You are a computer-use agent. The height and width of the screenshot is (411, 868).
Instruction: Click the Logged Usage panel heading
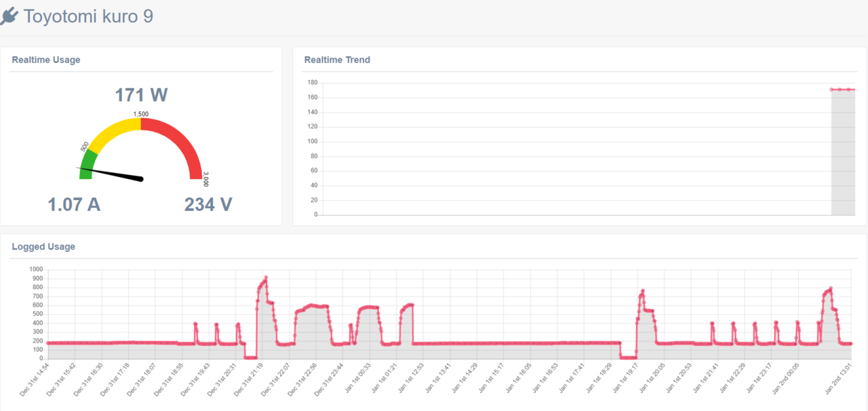43,247
